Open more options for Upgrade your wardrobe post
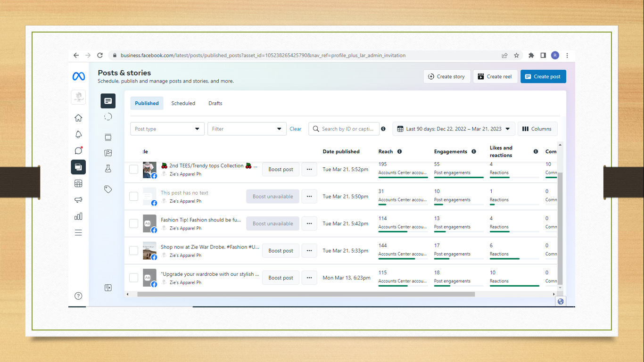644x362 pixels. click(x=309, y=278)
